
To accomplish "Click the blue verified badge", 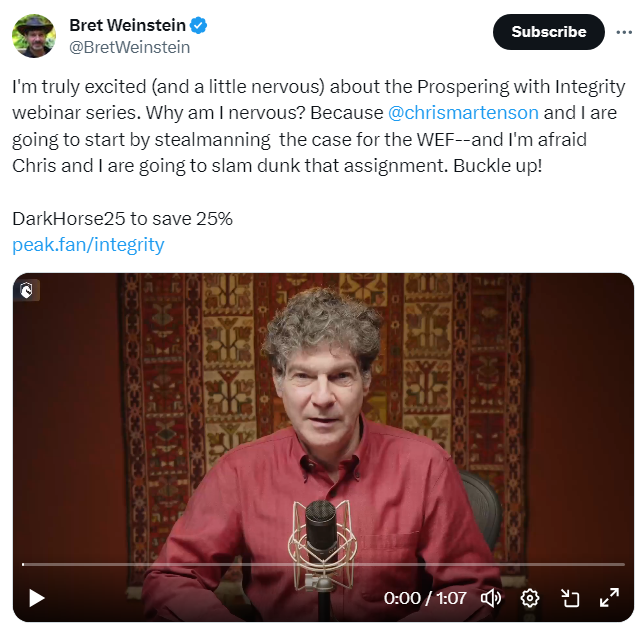I will coord(198,25).
